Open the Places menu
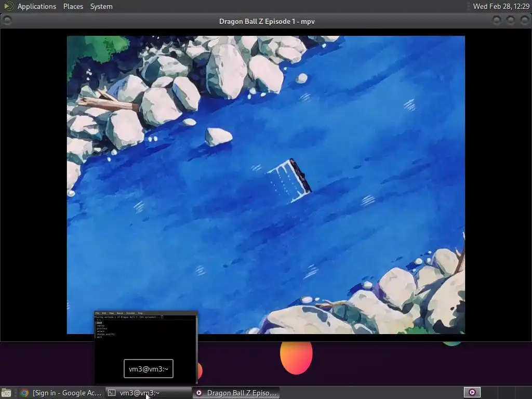The height and width of the screenshot is (399, 532). 73,6
